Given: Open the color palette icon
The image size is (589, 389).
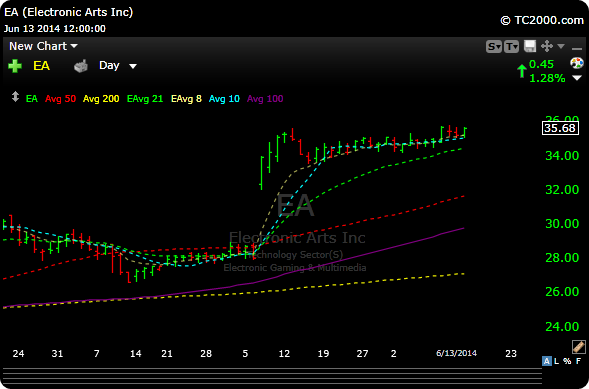Looking at the screenshot, I should pyautogui.click(x=577, y=63).
